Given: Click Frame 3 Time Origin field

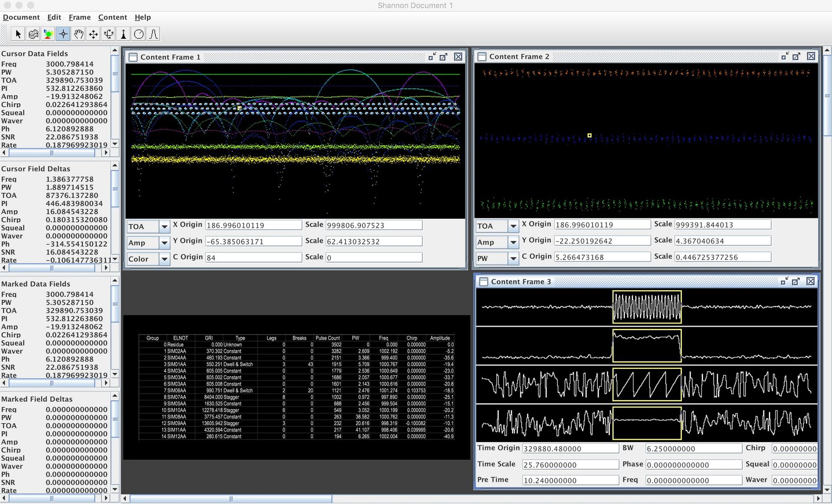Looking at the screenshot, I should (x=570, y=449).
